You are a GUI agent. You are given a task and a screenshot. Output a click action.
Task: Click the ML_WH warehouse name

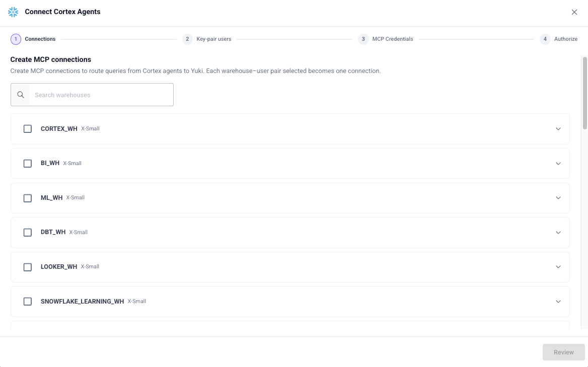coord(51,197)
